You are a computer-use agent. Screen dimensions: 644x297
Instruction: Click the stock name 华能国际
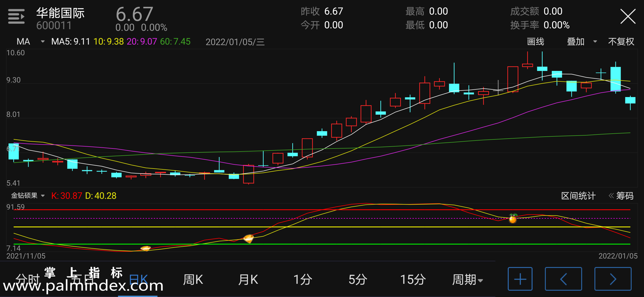[60, 13]
